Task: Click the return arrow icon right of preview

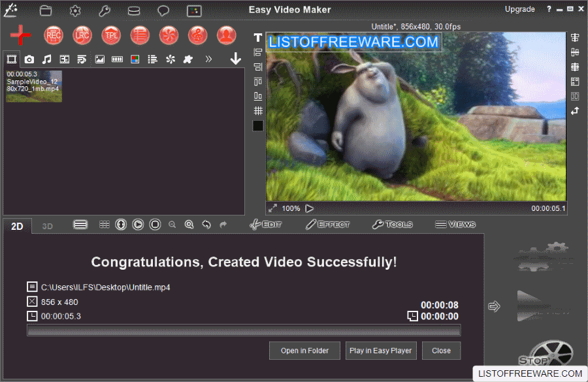Action: [575, 111]
